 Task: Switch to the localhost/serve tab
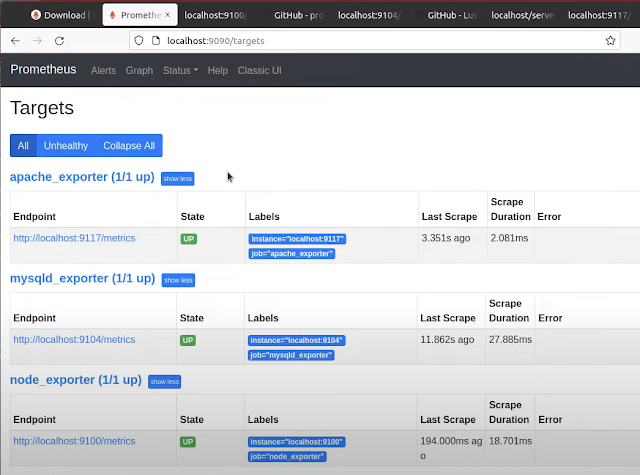pyautogui.click(x=522, y=15)
